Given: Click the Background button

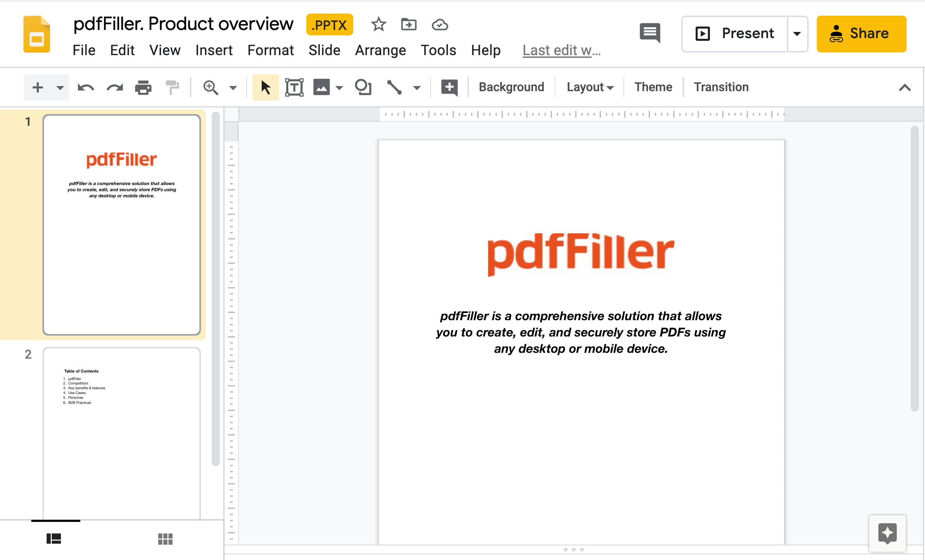Looking at the screenshot, I should 512,87.
